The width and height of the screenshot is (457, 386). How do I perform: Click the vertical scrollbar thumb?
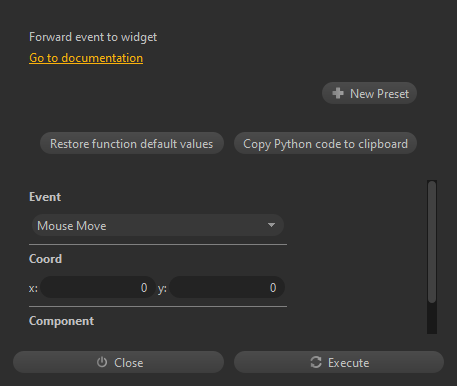click(432, 242)
